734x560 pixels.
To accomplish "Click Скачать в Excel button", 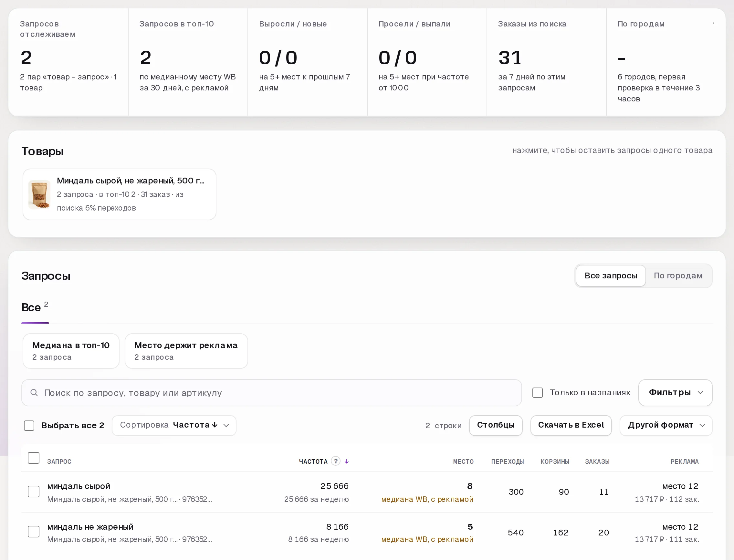I will [x=571, y=425].
